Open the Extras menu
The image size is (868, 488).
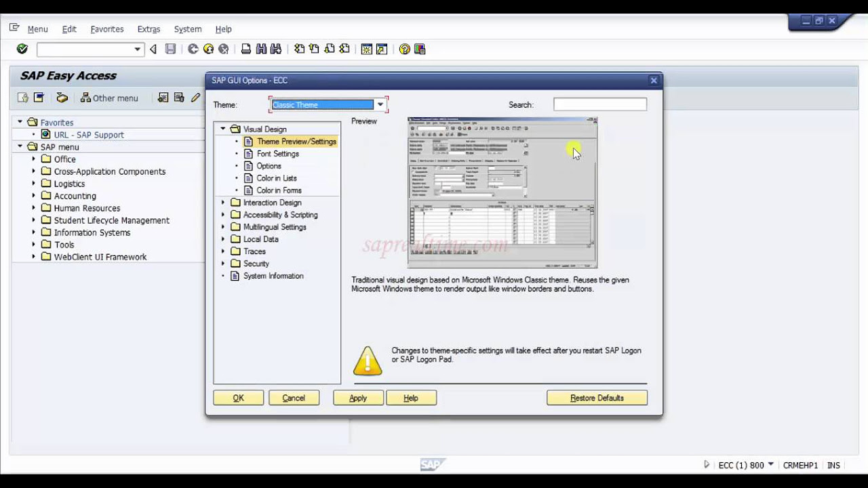pyautogui.click(x=149, y=29)
